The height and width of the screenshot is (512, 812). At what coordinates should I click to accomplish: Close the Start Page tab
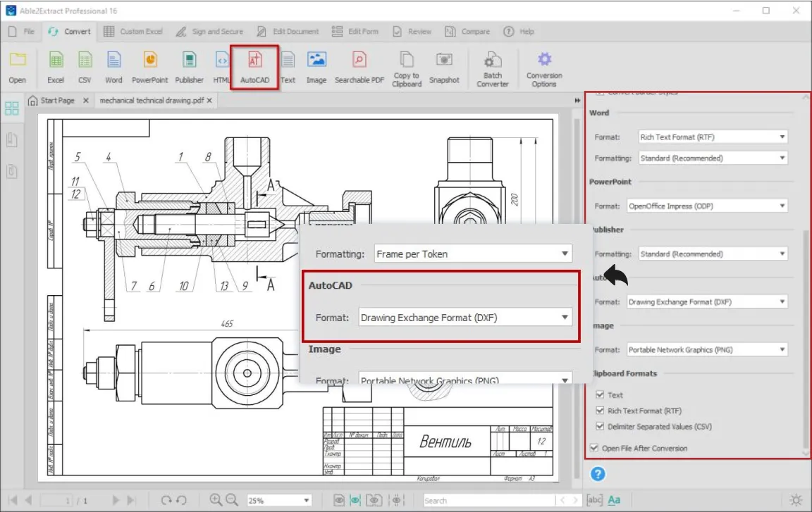86,100
